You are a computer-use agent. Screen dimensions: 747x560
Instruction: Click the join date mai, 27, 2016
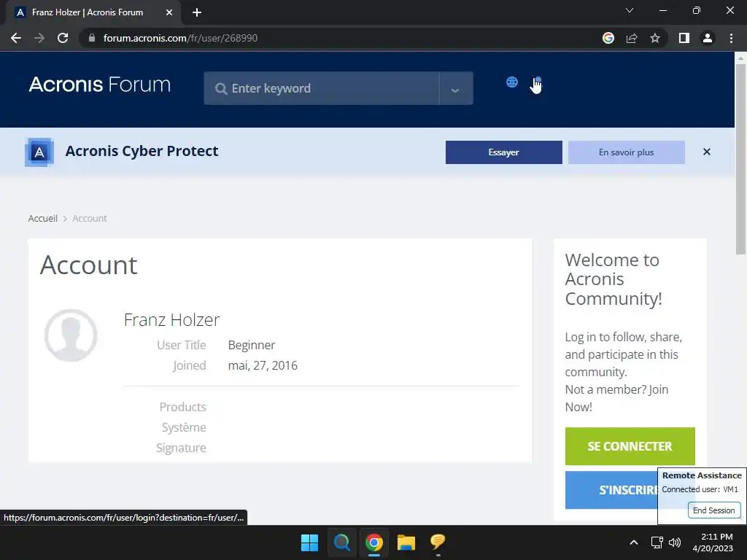[263, 365]
